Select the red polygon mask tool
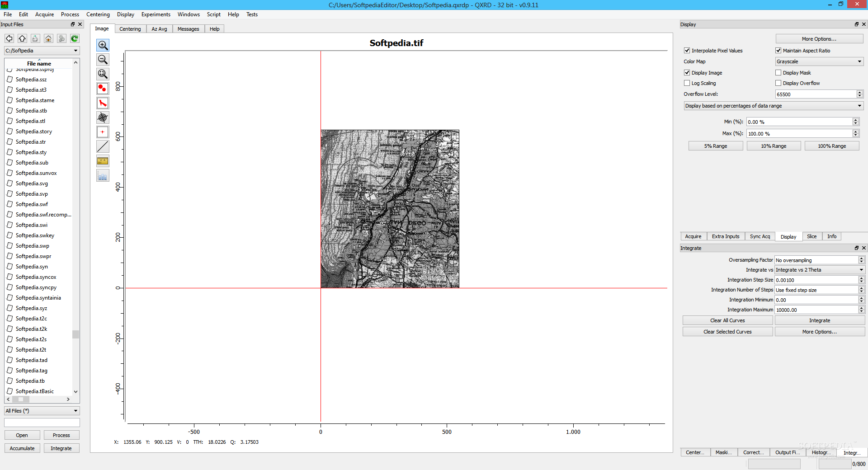The width and height of the screenshot is (868, 470). click(103, 103)
